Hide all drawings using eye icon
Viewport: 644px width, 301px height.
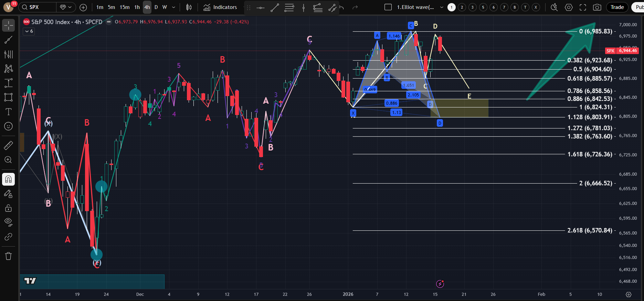(x=8, y=222)
